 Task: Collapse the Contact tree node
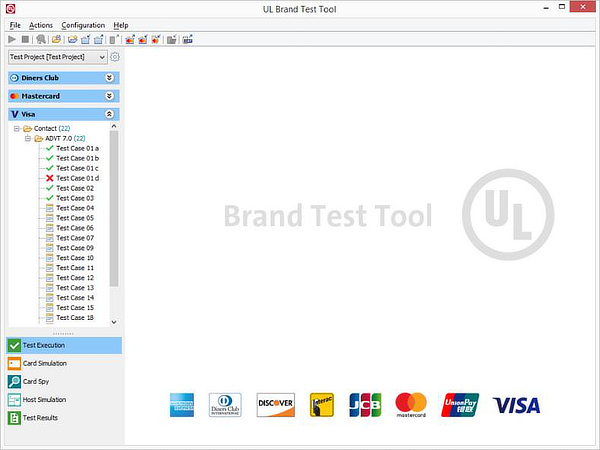[x=17, y=129]
